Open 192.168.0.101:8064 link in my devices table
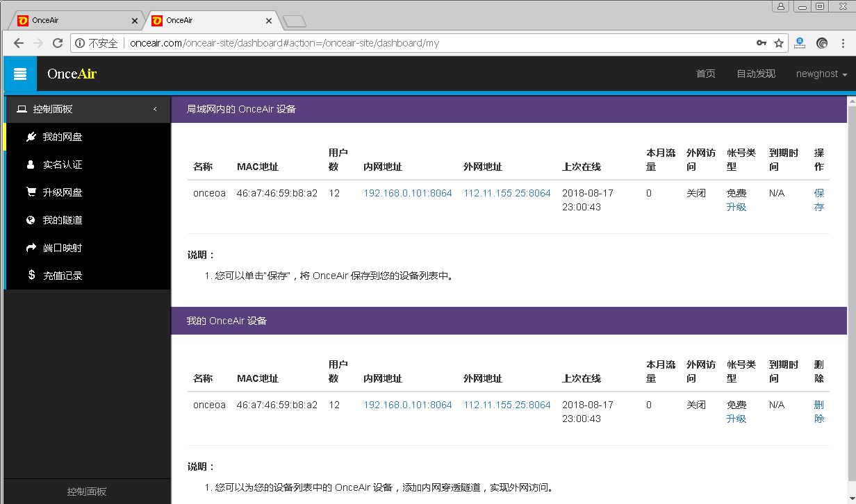 [408, 405]
